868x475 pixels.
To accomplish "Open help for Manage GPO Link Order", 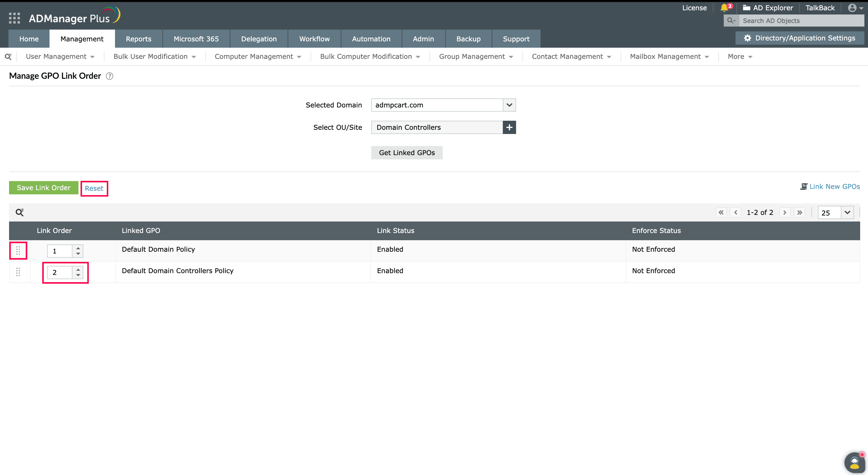I will [x=109, y=76].
